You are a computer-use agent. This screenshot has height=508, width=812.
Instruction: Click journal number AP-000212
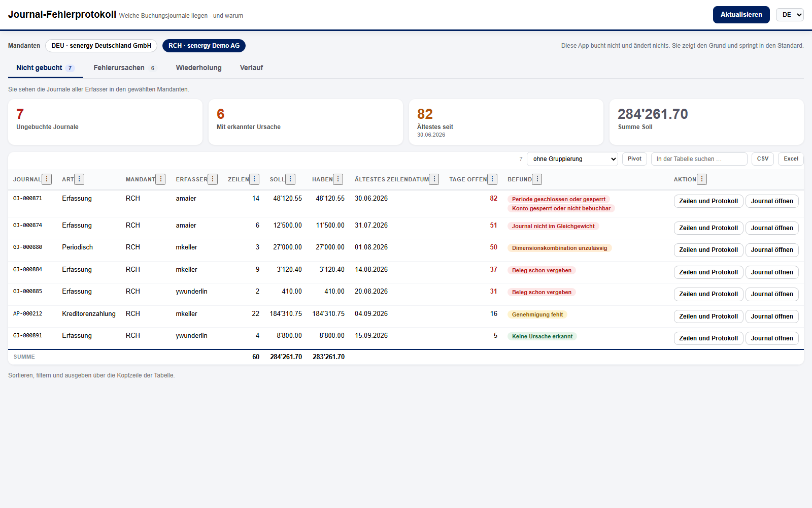(x=28, y=314)
